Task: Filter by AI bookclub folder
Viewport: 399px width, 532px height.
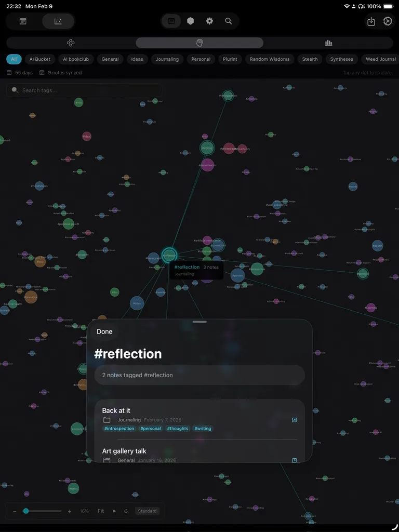Action: 76,59
